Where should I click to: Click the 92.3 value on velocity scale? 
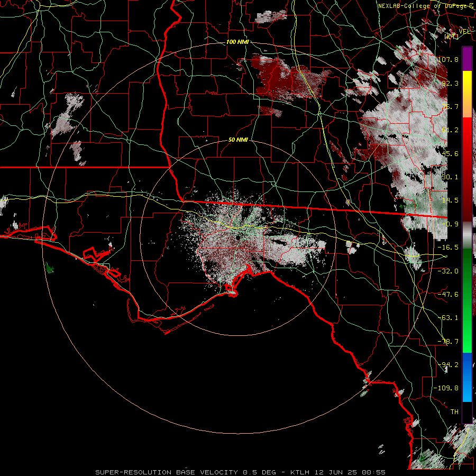pyautogui.click(x=450, y=83)
